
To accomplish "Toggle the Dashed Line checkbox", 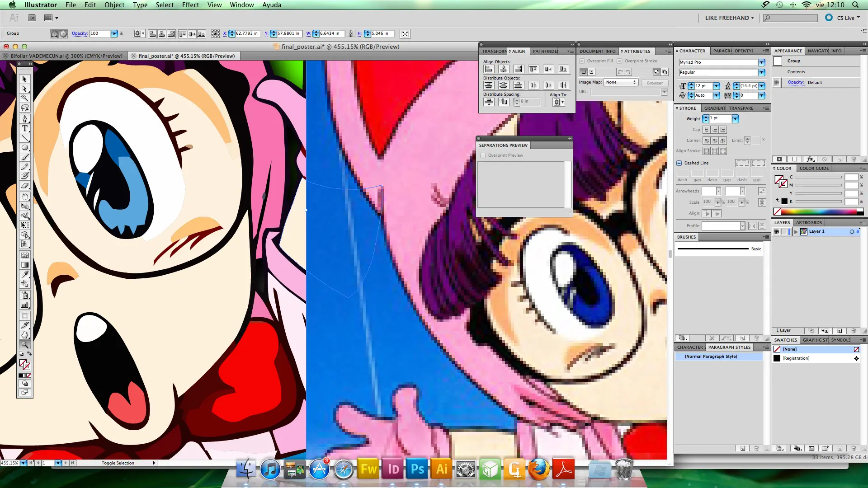I will tap(679, 163).
